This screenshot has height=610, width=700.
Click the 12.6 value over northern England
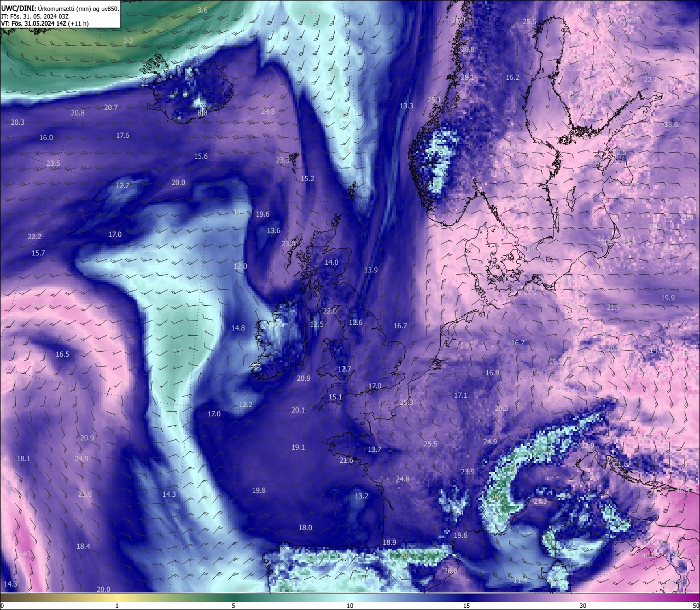coord(355,322)
